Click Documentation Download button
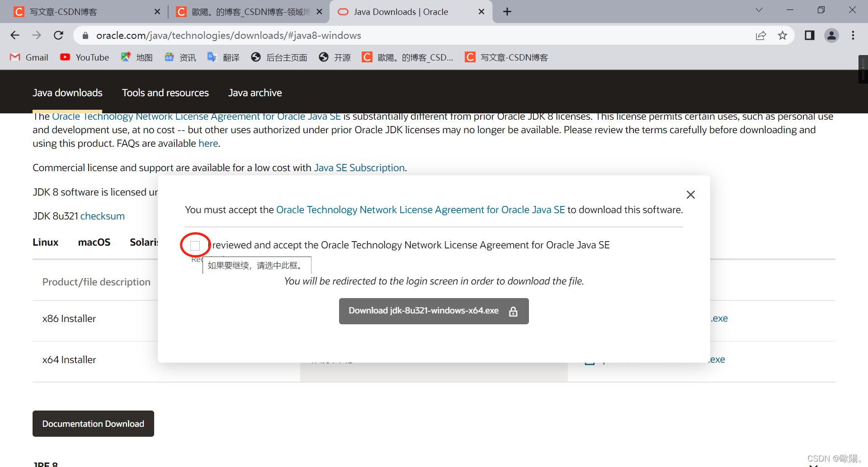Screen dimensions: 868x467 point(93,424)
